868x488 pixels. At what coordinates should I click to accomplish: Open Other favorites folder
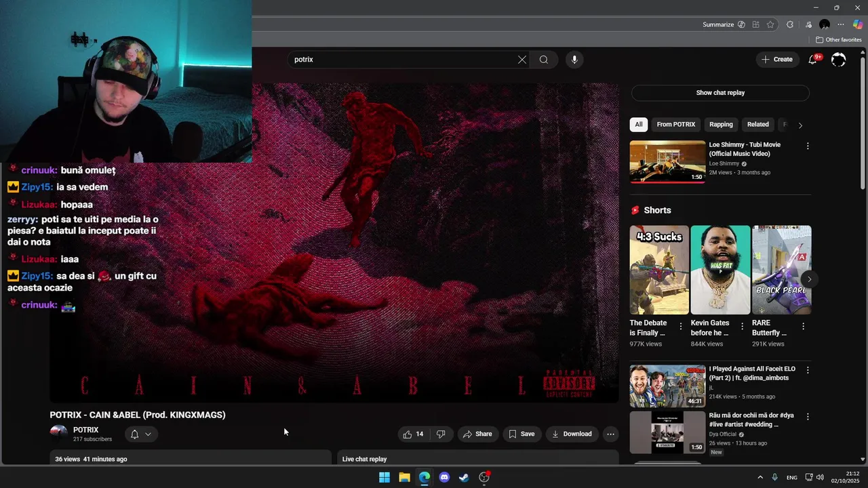click(x=839, y=40)
